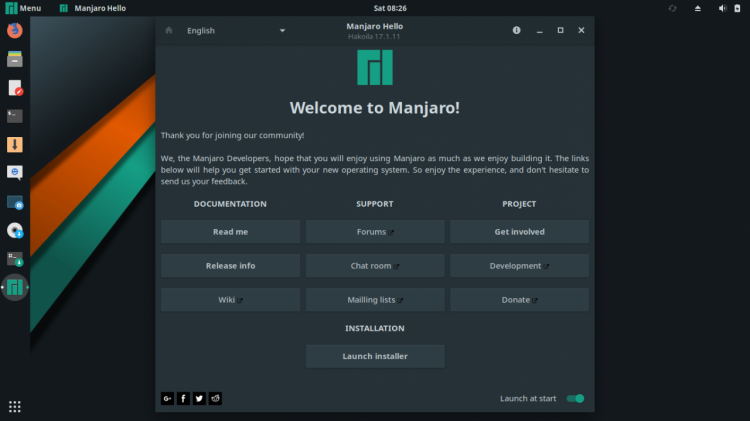Image resolution: width=750 pixels, height=421 pixels.
Task: Open the file manager dock icon
Action: pos(15,59)
